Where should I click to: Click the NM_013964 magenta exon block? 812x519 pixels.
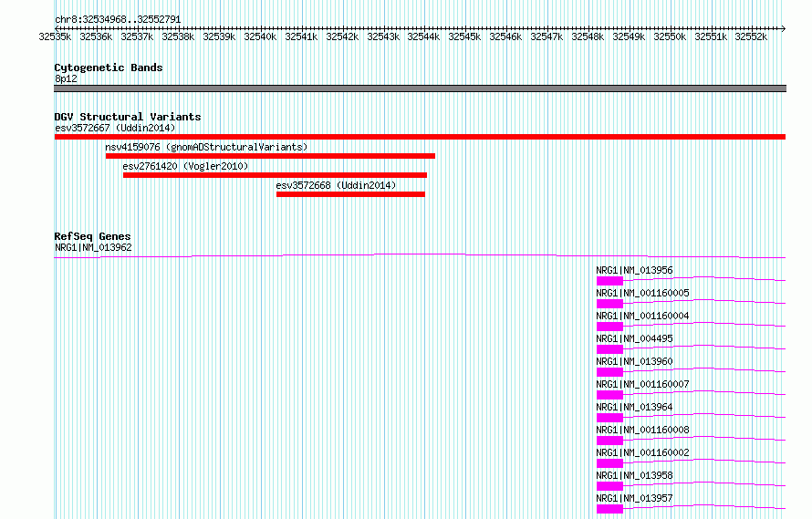(609, 418)
